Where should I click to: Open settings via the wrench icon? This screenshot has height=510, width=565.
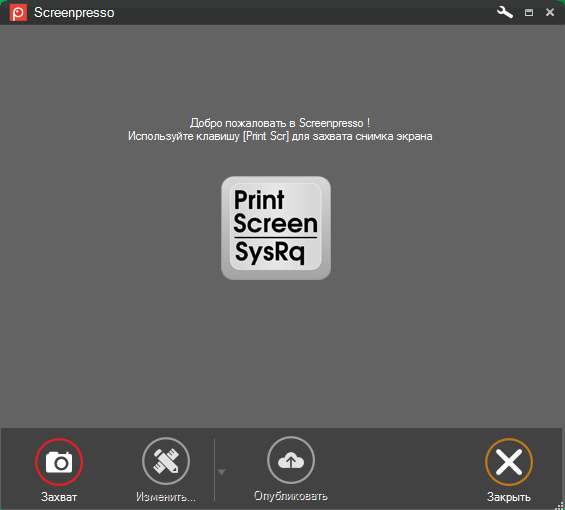pyautogui.click(x=505, y=12)
